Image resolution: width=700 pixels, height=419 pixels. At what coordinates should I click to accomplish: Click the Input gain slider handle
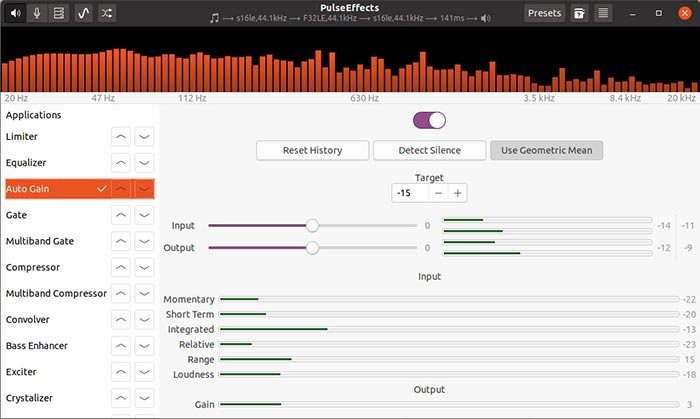tap(312, 225)
